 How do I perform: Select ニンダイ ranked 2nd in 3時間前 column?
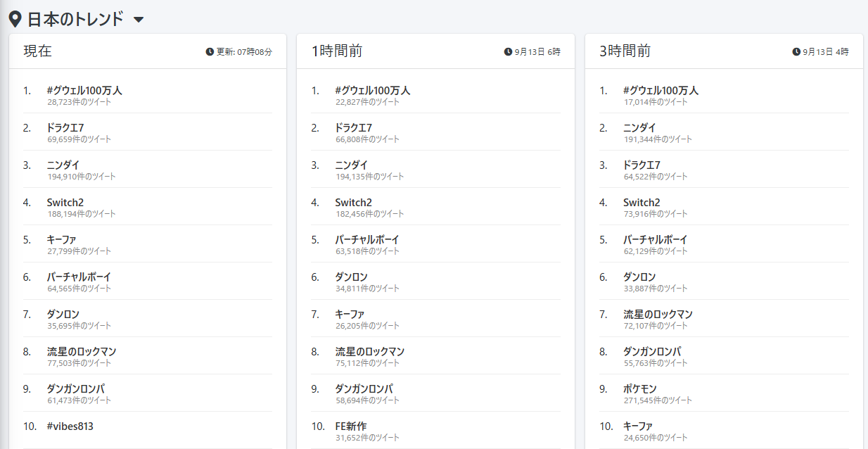click(x=639, y=128)
